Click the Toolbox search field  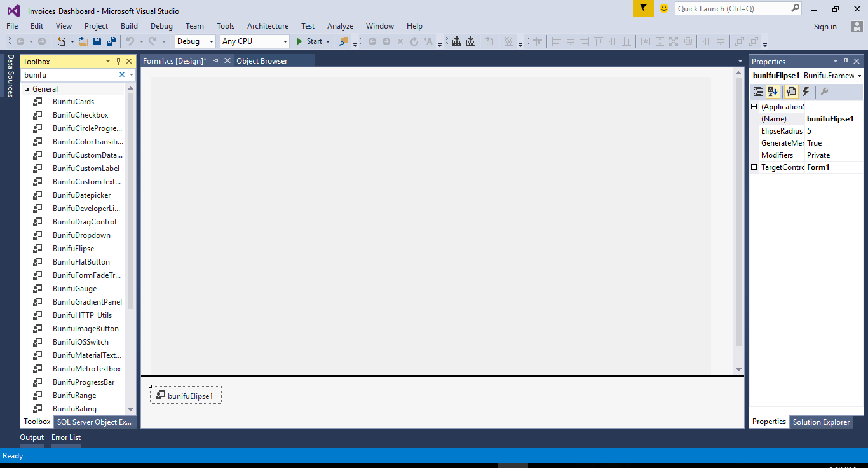coord(70,75)
